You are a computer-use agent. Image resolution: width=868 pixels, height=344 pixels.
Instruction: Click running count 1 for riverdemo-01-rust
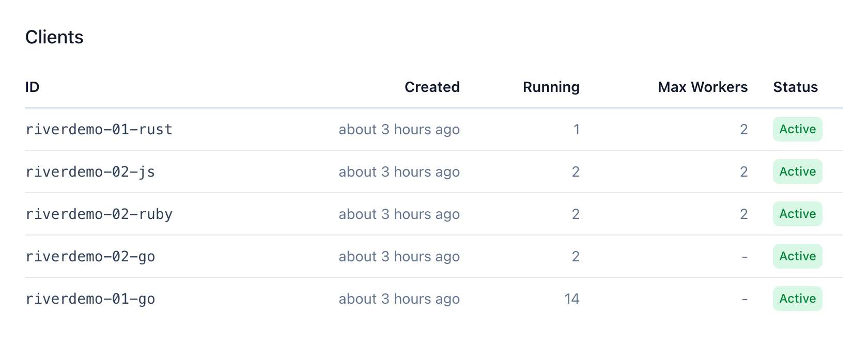(x=576, y=129)
